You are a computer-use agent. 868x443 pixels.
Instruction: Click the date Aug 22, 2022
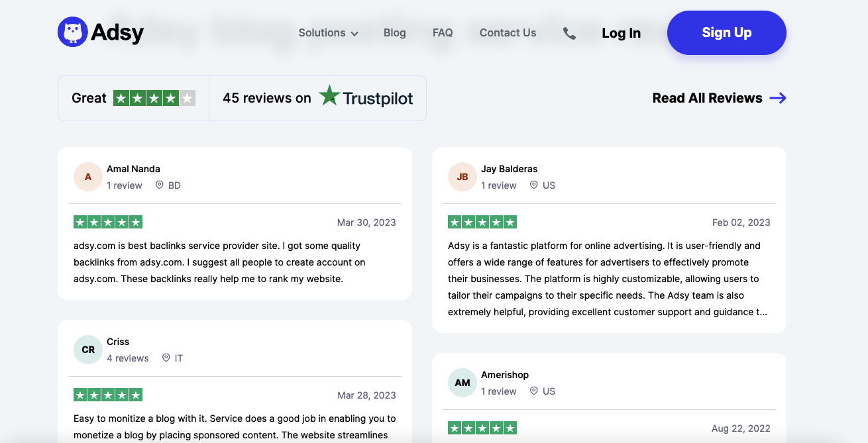point(741,428)
